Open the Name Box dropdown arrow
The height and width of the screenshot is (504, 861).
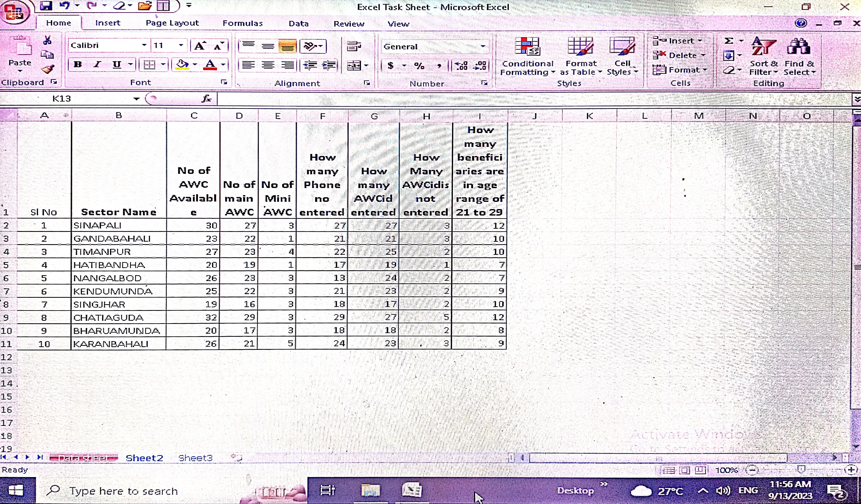pos(136,99)
